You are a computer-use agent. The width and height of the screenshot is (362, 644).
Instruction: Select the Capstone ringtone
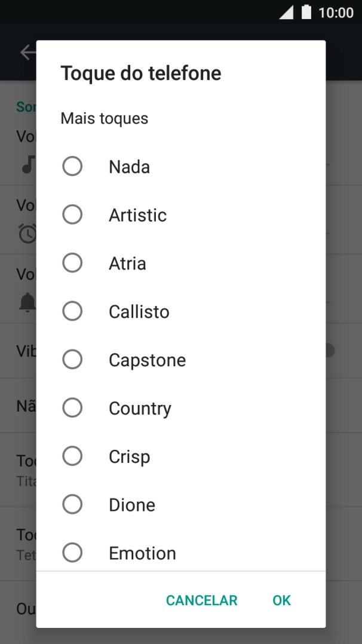click(72, 360)
